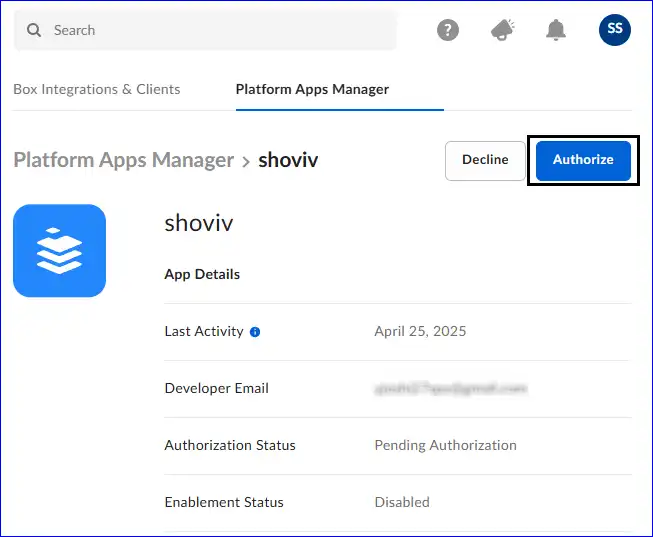Open the notifications bell
This screenshot has height=537, width=653.
pyautogui.click(x=556, y=30)
